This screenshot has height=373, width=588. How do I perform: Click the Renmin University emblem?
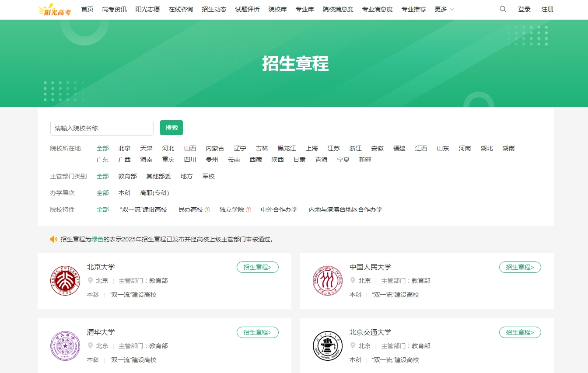point(328,281)
